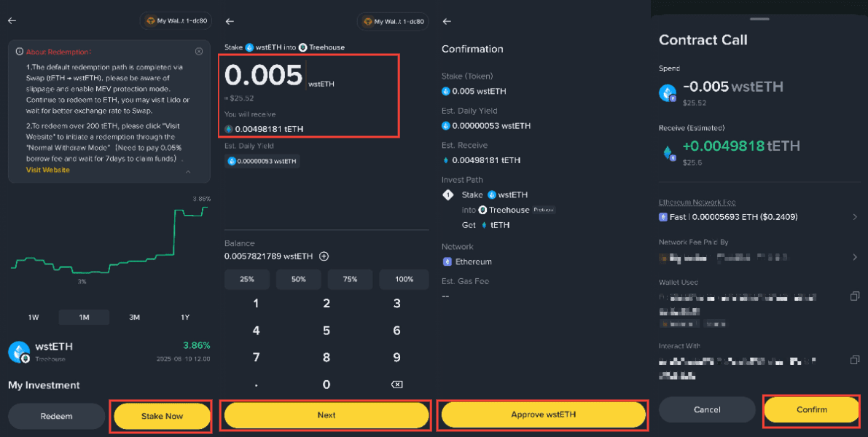This screenshot has height=437, width=868.
Task: Copy the Interact With contract address
Action: (855, 360)
